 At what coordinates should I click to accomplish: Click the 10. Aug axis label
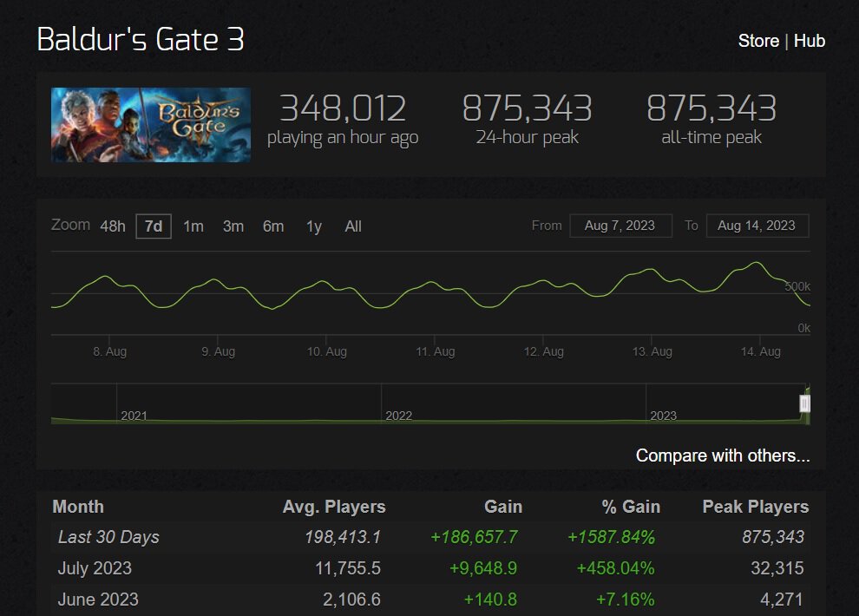326,351
